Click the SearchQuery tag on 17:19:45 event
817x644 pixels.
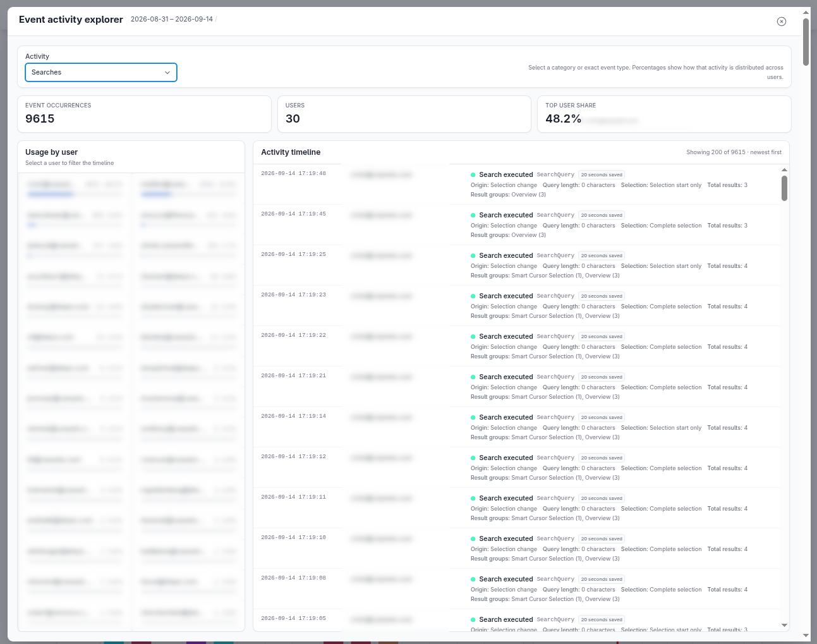[555, 216]
